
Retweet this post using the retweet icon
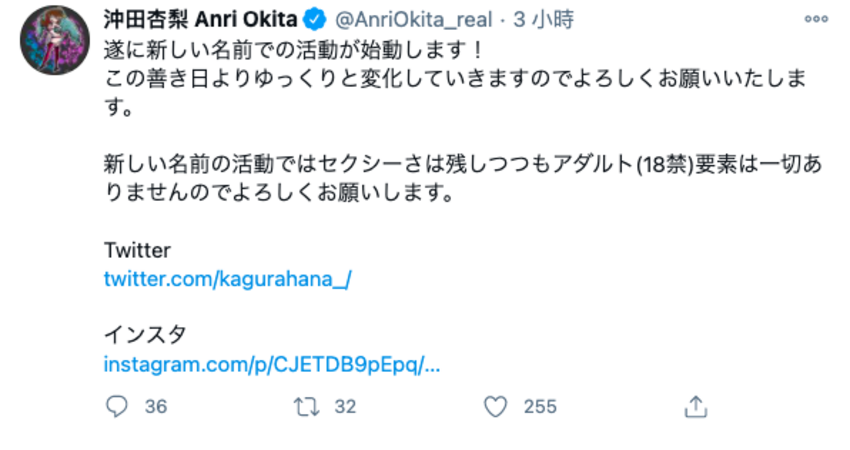tap(304, 407)
